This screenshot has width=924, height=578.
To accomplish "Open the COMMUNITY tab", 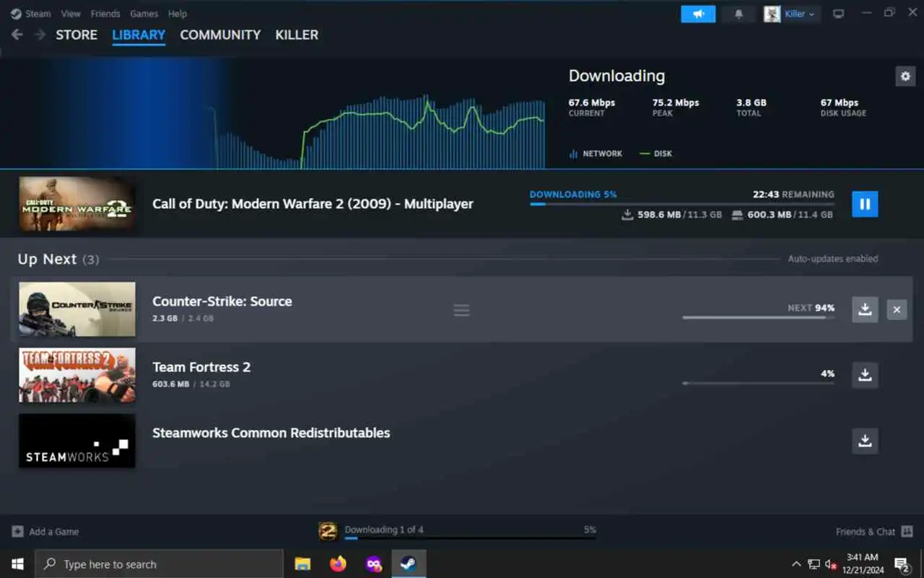I will 220,35.
